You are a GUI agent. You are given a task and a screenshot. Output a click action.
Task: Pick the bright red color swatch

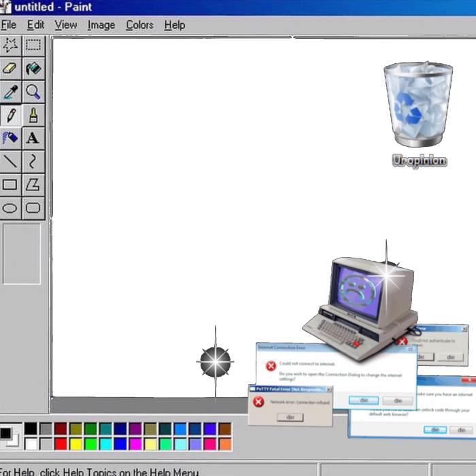pyautogui.click(x=61, y=444)
